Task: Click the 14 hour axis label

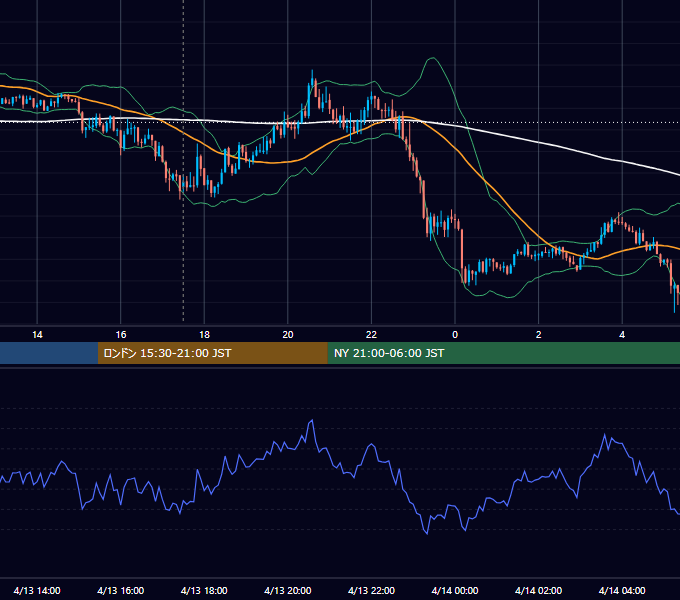Action: click(x=37, y=335)
